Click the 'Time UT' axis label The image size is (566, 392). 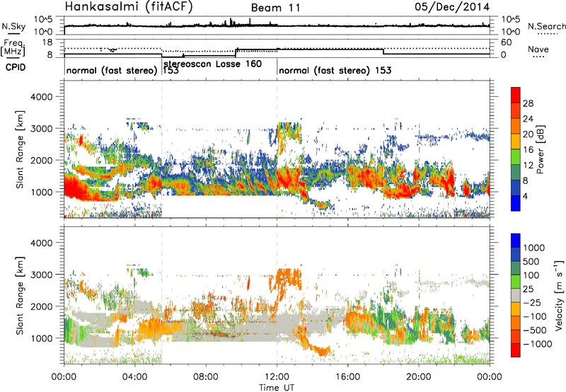277,388
